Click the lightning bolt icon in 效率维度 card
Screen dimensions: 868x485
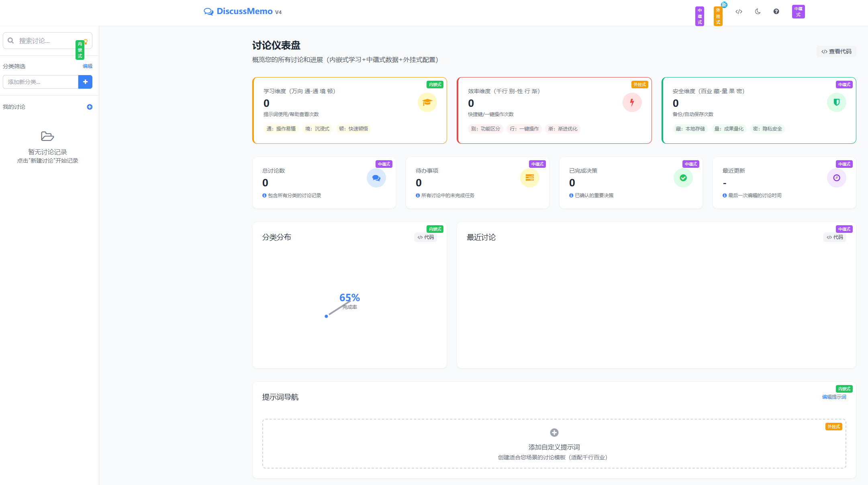click(x=632, y=102)
